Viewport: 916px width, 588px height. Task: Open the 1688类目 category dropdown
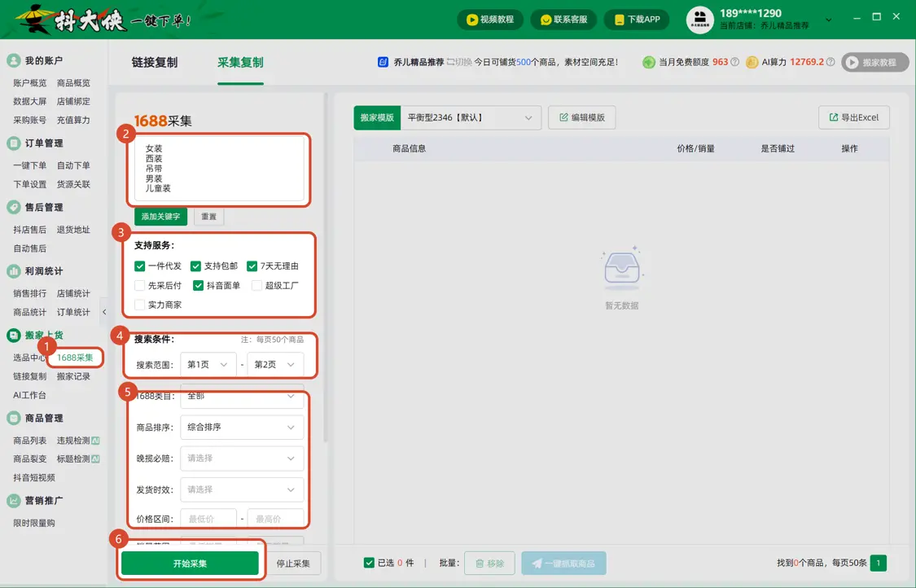coord(242,397)
